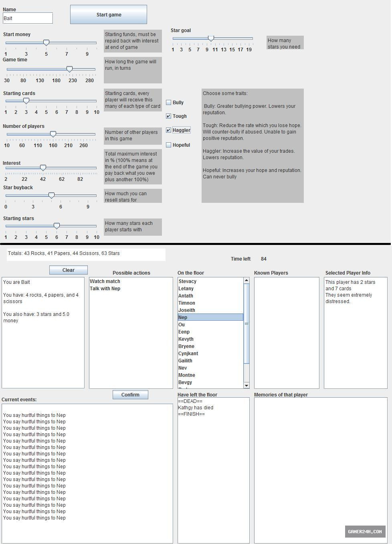Screen dimensions: 392x544
Task: Select Gailith in the floor list
Action: pyautogui.click(x=210, y=361)
